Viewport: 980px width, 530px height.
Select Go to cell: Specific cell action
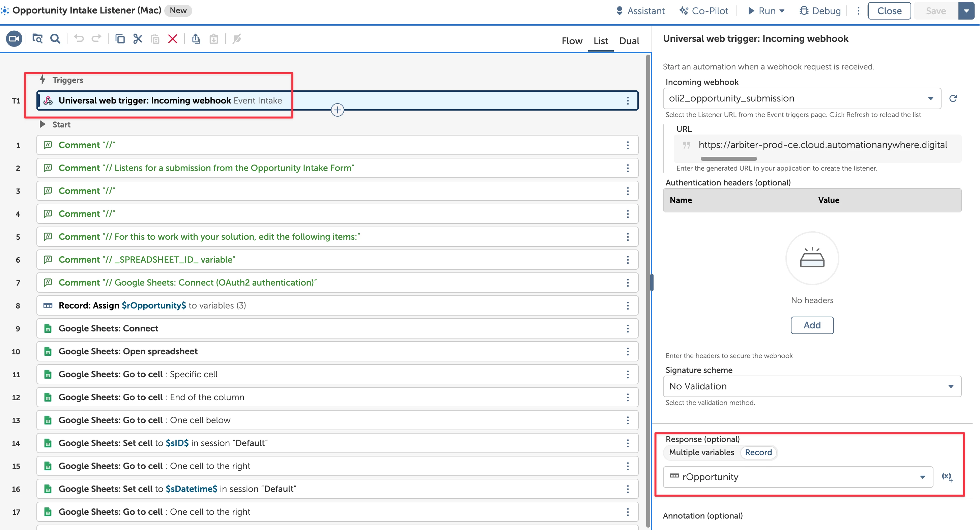[x=337, y=374]
